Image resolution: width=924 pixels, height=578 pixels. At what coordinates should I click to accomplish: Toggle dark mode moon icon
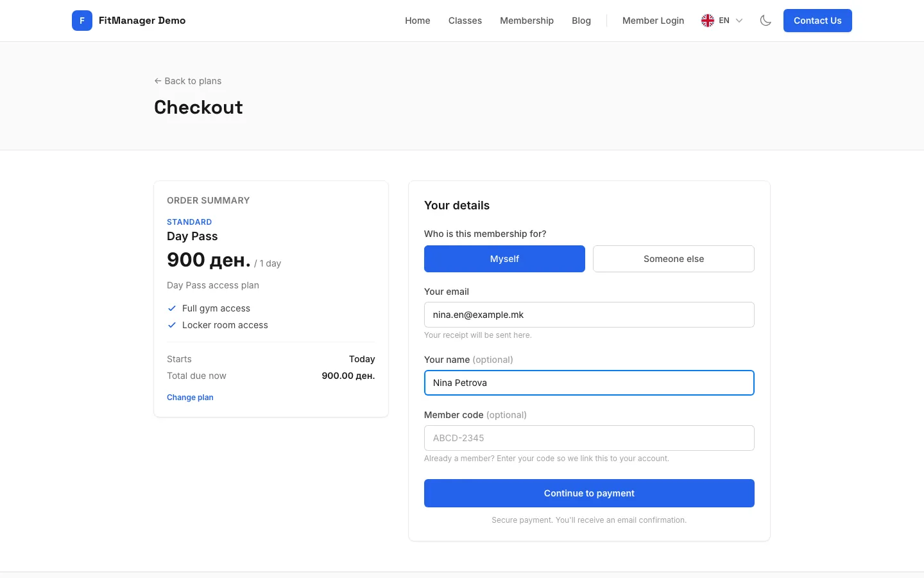pos(766,21)
